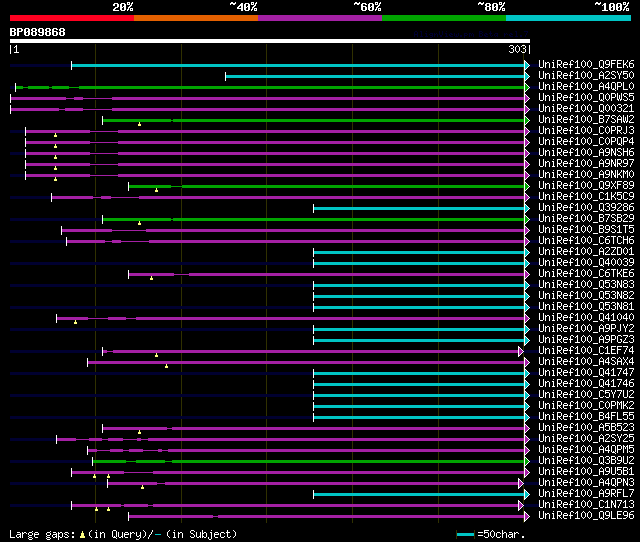Screen dimensions: 640x542
Task: Click the UniRef100_A9RFL7 label
Action: click(x=586, y=494)
